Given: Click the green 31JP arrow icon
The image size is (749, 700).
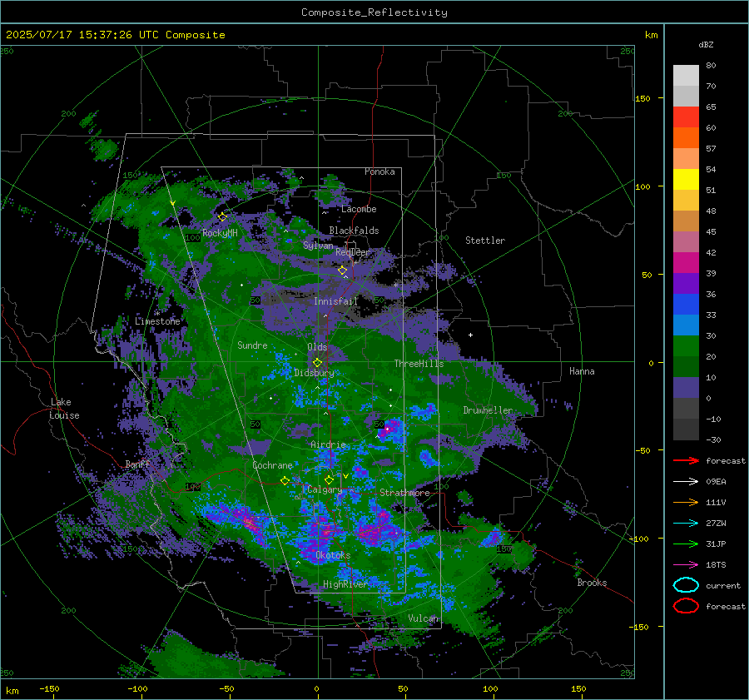Looking at the screenshot, I should [x=686, y=544].
